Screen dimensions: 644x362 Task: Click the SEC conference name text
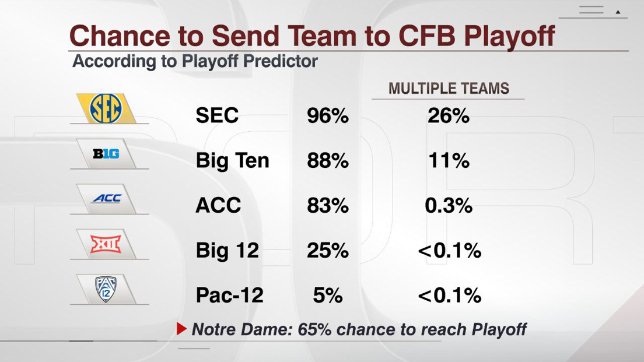click(217, 115)
